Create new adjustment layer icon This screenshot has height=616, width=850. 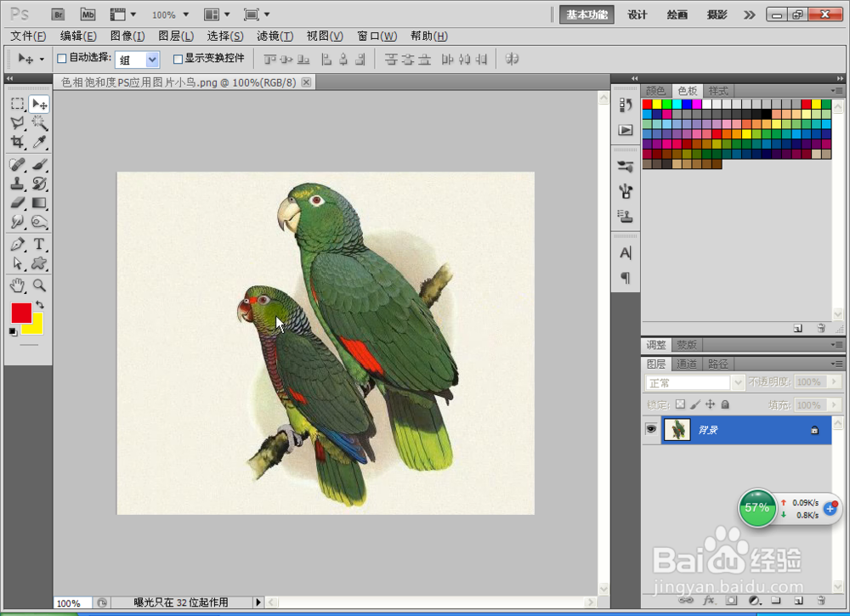[754, 601]
